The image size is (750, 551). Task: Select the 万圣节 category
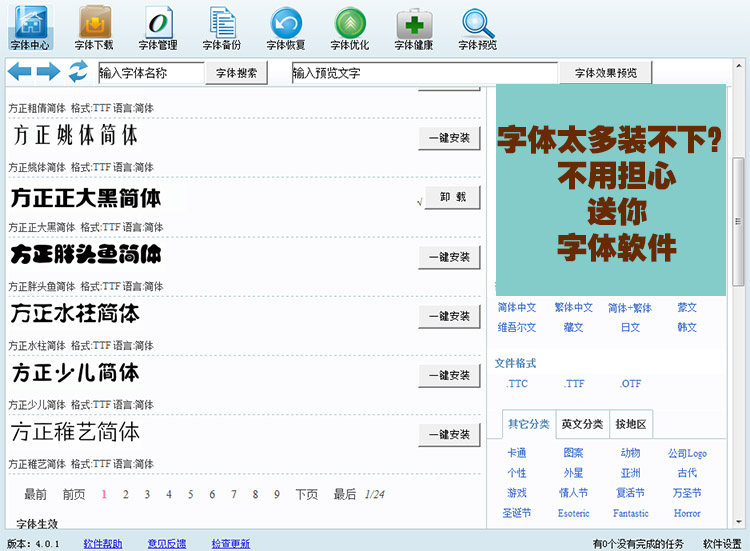(687, 493)
